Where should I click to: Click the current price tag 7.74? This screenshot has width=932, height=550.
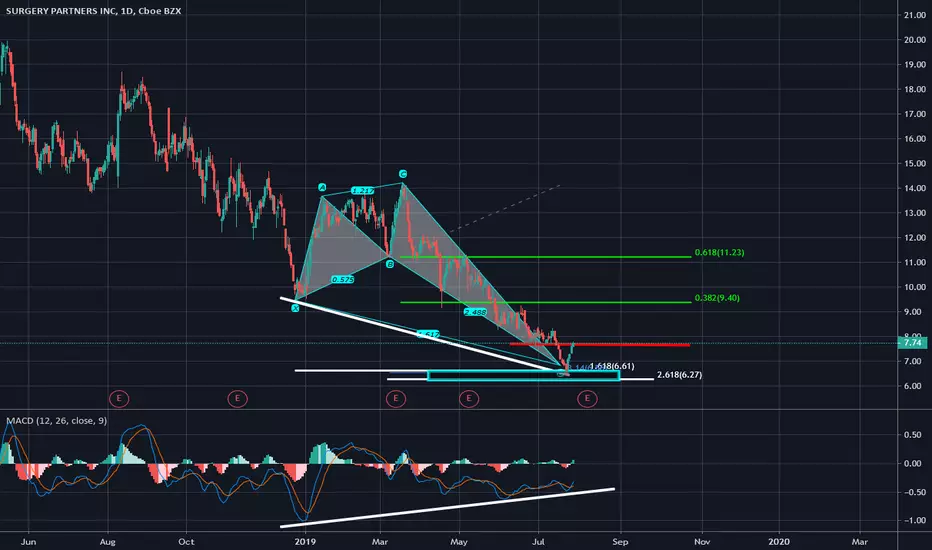pos(912,343)
